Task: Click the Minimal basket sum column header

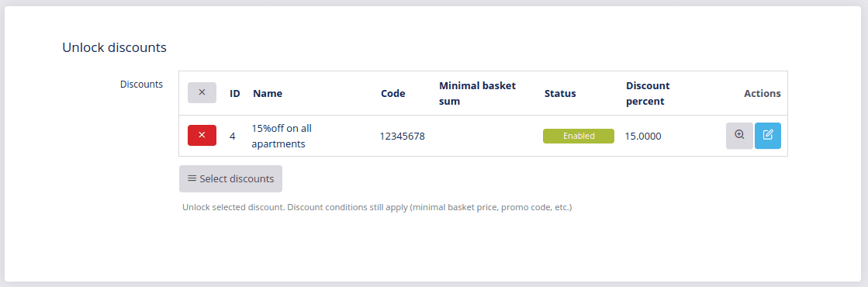Action: [x=477, y=93]
